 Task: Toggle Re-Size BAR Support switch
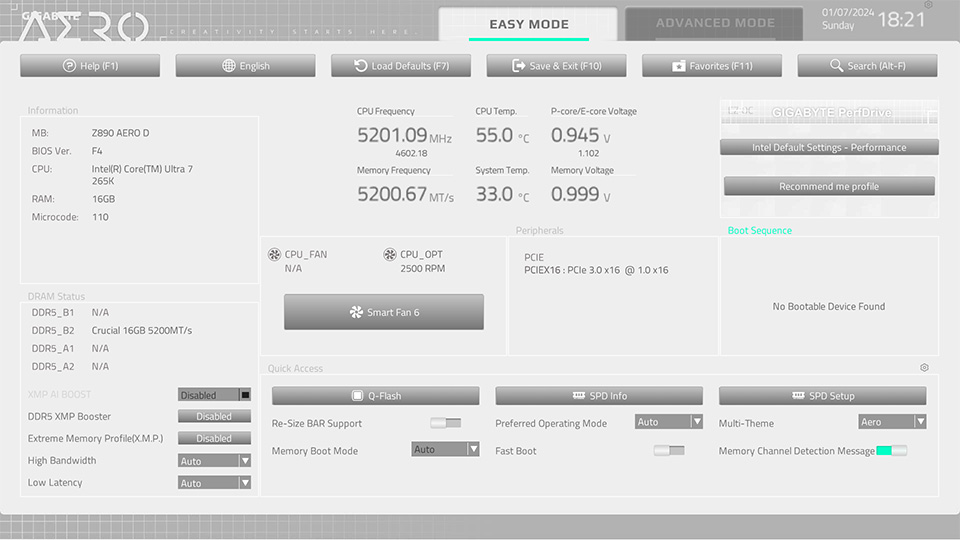(446, 423)
